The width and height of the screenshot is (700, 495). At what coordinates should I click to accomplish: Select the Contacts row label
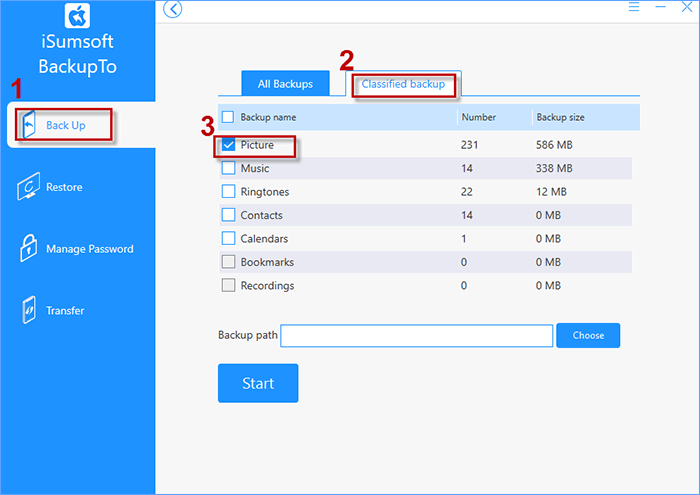pos(262,215)
